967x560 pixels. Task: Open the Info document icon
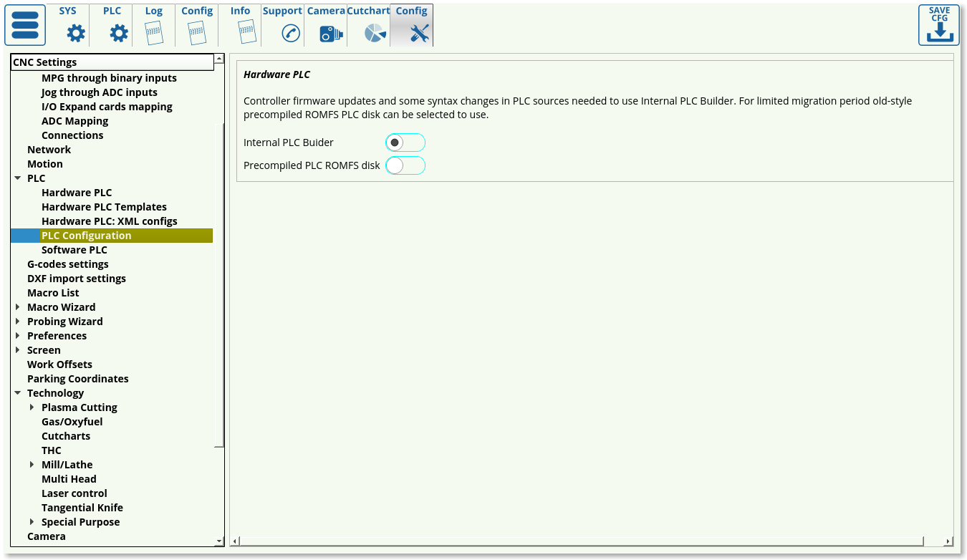tap(246, 33)
